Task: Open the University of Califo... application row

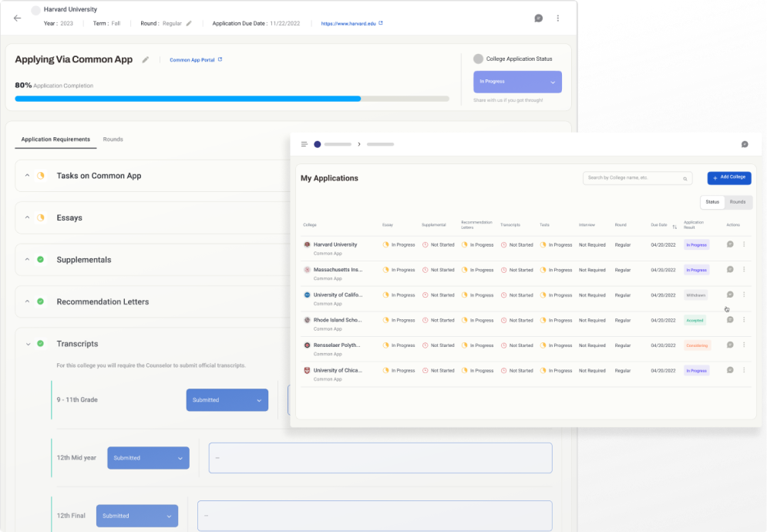Action: 526,299
